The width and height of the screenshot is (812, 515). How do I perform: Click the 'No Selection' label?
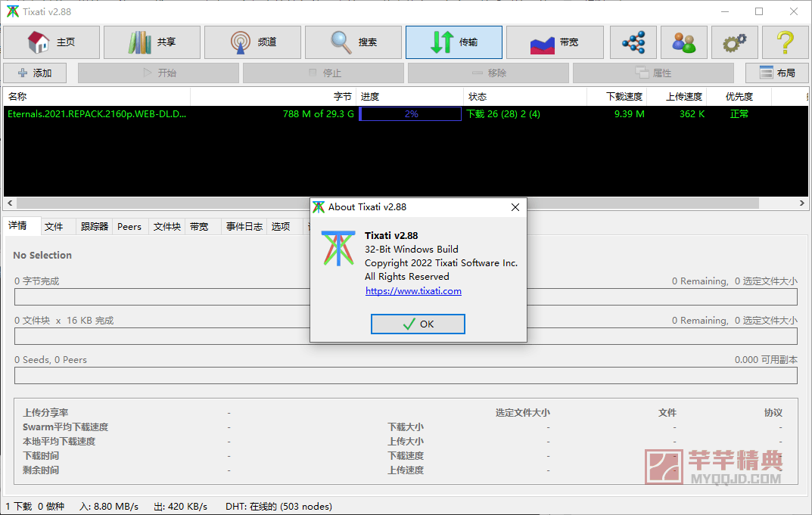click(x=42, y=255)
